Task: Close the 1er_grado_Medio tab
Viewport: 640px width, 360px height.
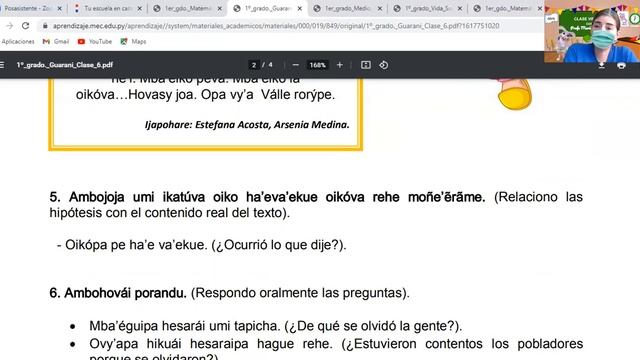Action: click(380, 8)
